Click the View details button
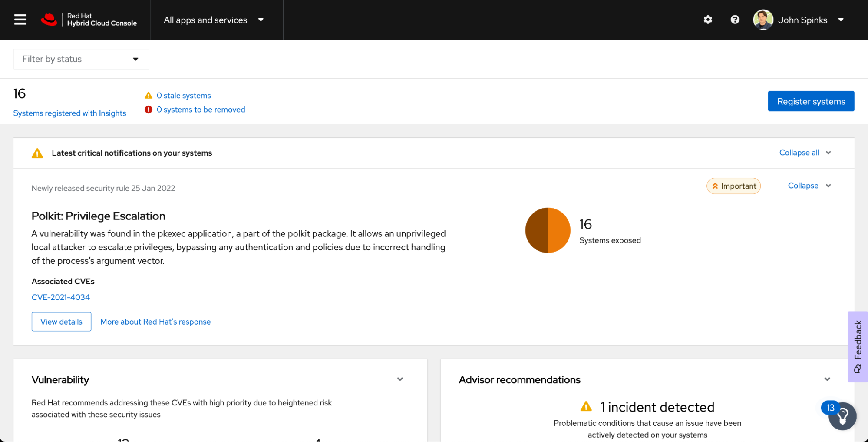Screen dimensions: 868x442 click(x=61, y=322)
